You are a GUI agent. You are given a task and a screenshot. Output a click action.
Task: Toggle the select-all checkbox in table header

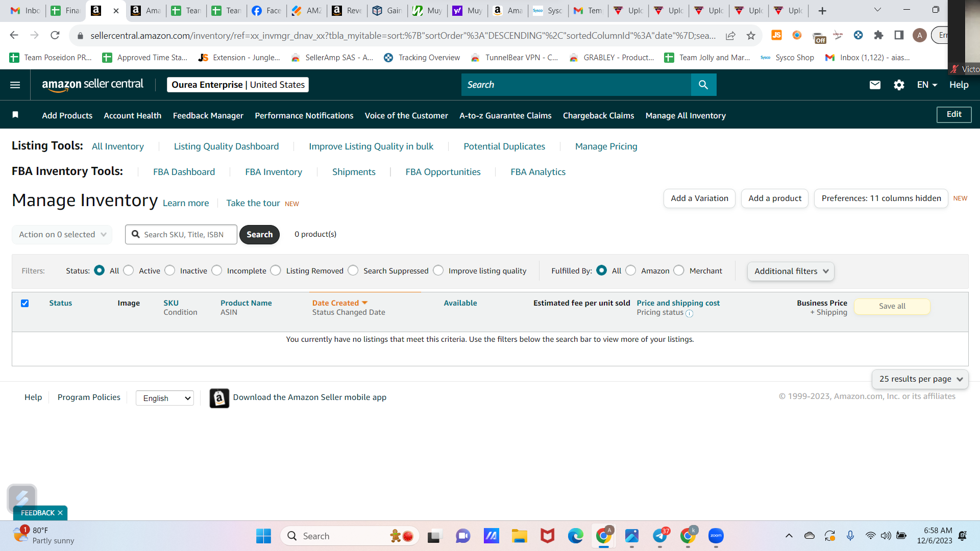(x=24, y=303)
